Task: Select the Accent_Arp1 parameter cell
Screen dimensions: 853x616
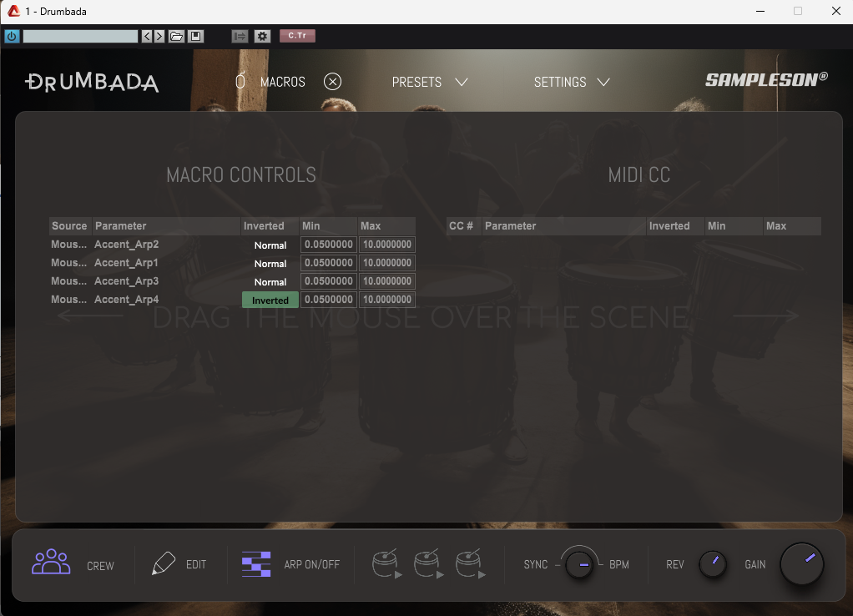Action: coord(166,263)
